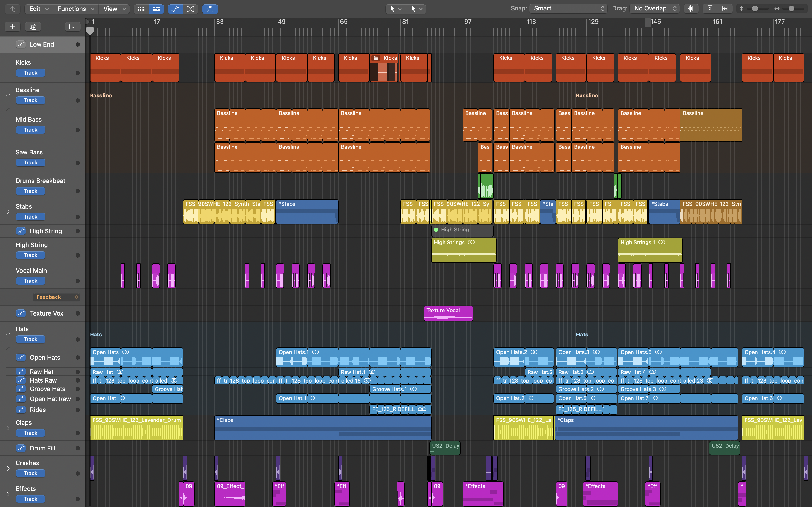Image resolution: width=812 pixels, height=507 pixels.
Task: Click the horizontal zoom slider knob
Action: (x=791, y=8)
